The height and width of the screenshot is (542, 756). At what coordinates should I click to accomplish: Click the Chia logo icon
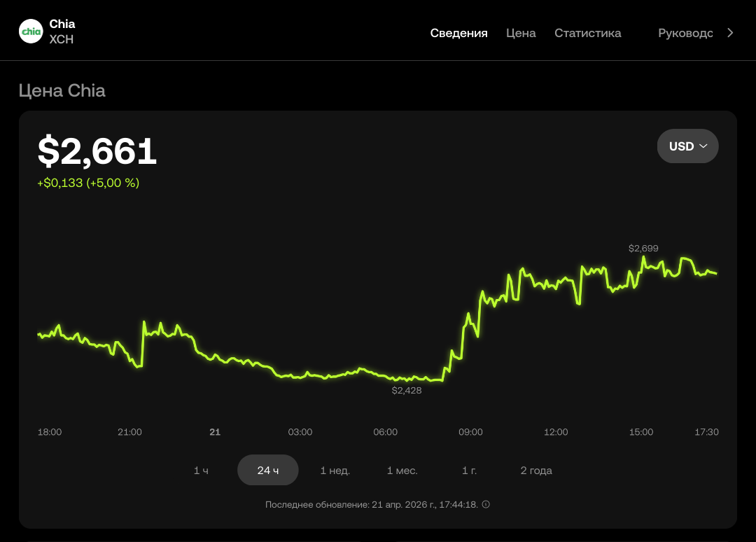(x=31, y=32)
